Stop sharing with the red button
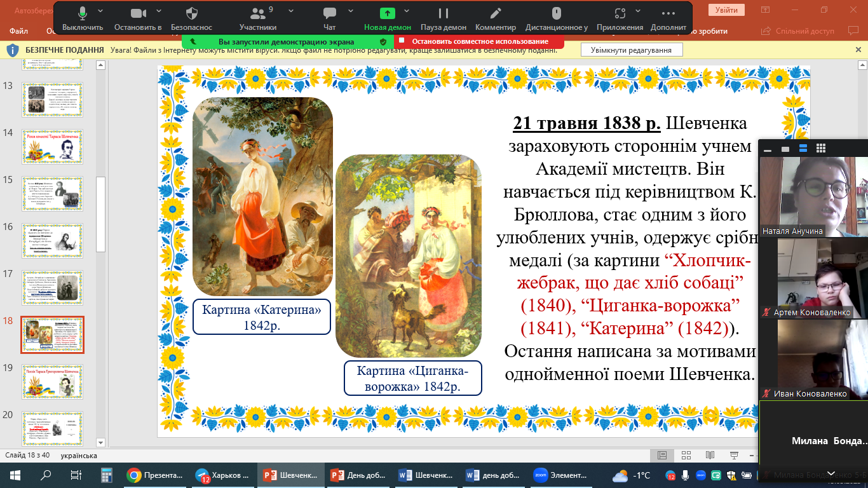The width and height of the screenshot is (868, 488). coord(479,41)
